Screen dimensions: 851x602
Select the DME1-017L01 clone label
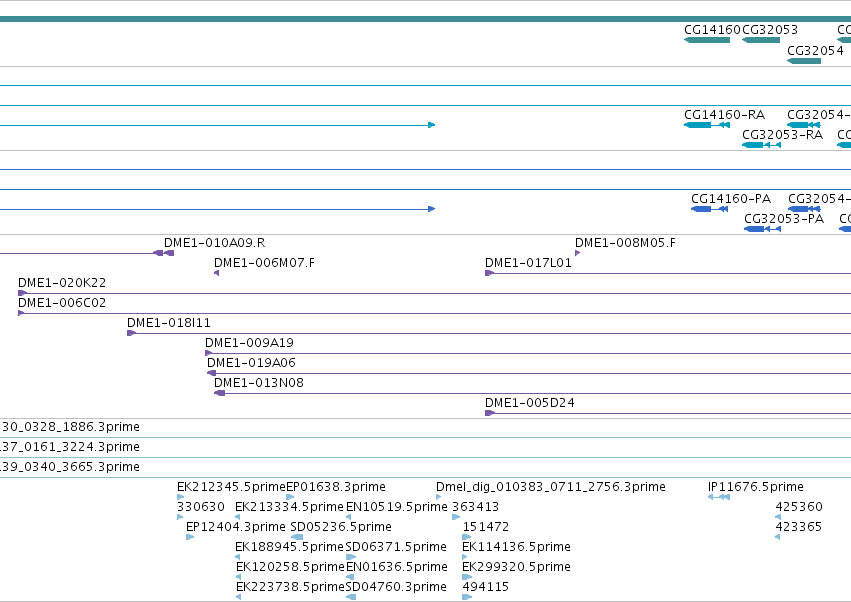[x=528, y=263]
